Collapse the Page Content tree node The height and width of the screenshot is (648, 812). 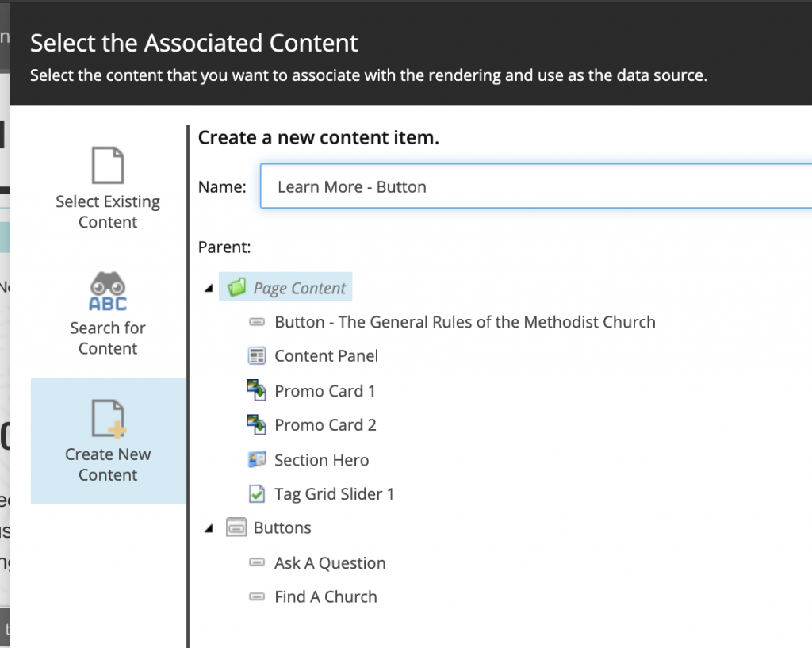pyautogui.click(x=209, y=288)
